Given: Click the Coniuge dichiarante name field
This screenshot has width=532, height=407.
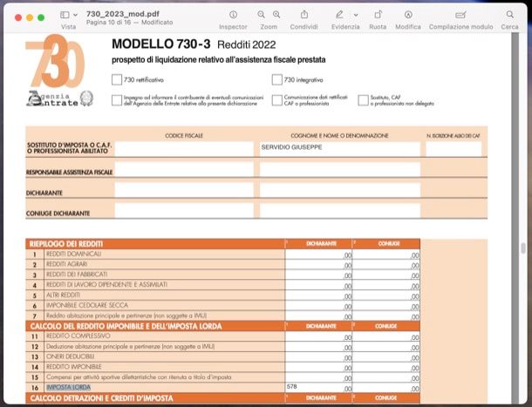Looking at the screenshot, I should coord(340,211).
